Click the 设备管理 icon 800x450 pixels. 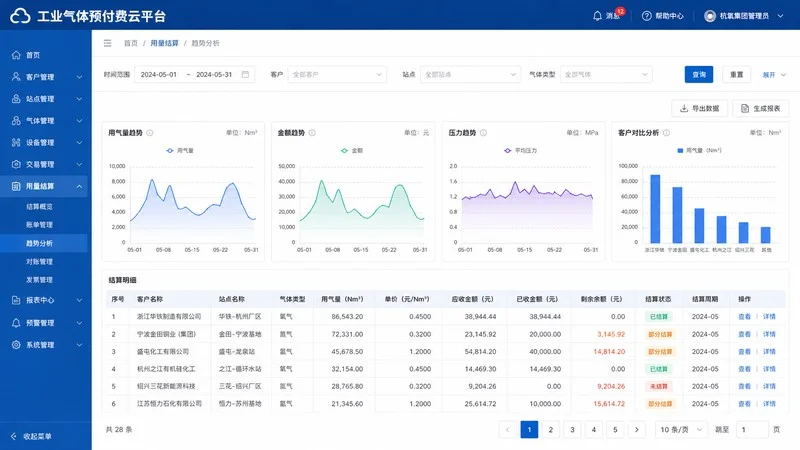16,142
